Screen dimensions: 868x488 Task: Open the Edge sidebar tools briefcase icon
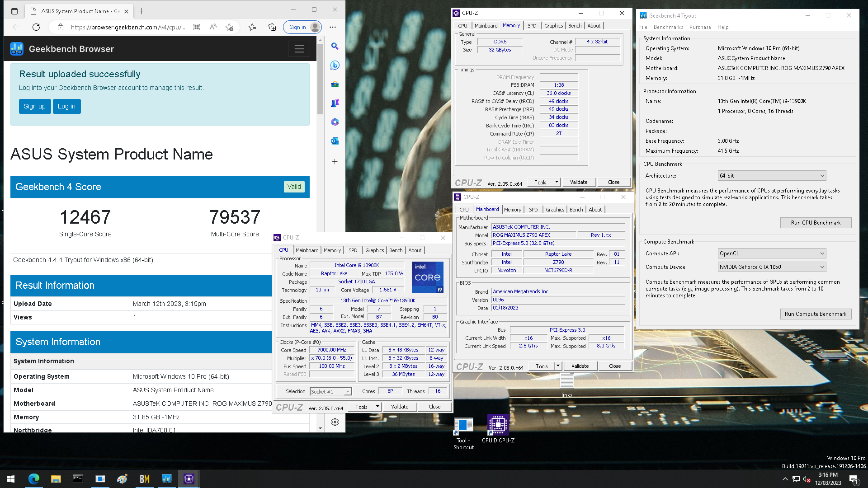335,84
